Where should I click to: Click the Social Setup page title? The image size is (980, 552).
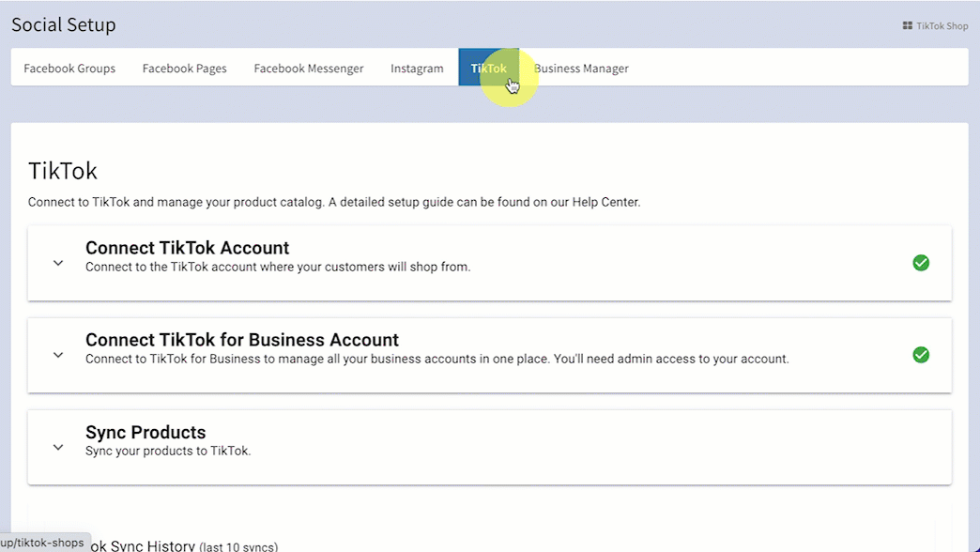(x=64, y=25)
